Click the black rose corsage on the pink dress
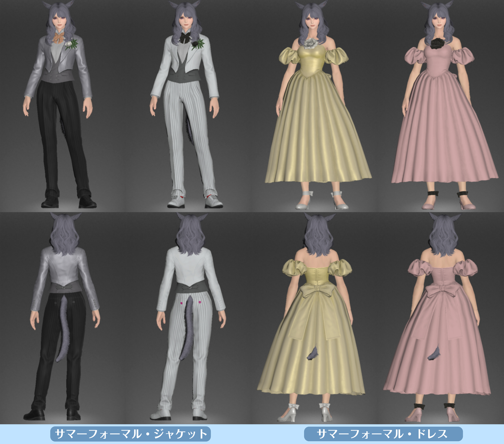 [x=437, y=43]
